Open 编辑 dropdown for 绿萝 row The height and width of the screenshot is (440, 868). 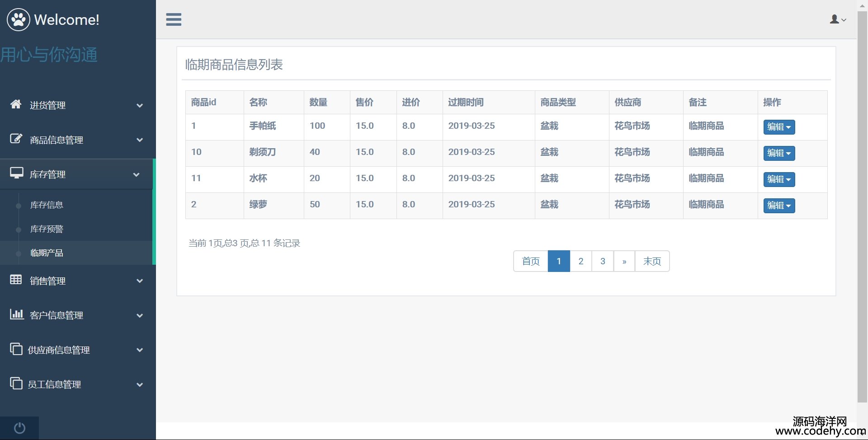pos(778,206)
